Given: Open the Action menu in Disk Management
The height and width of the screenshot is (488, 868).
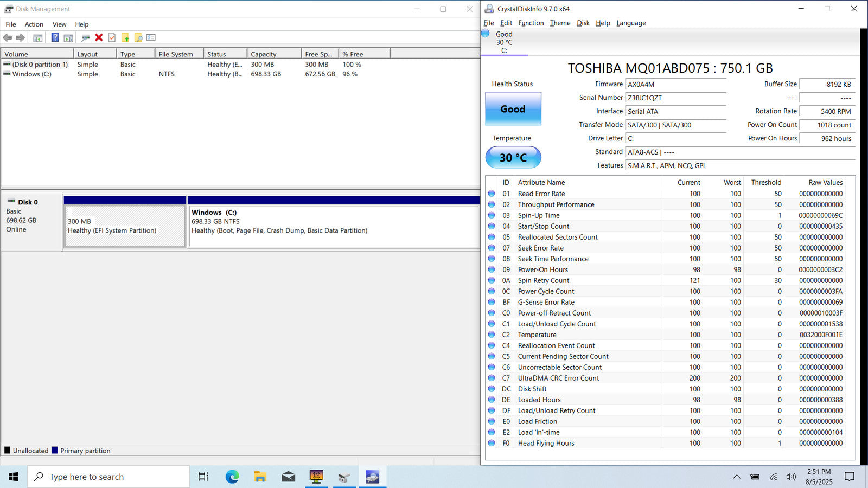Looking at the screenshot, I should click(34, 24).
